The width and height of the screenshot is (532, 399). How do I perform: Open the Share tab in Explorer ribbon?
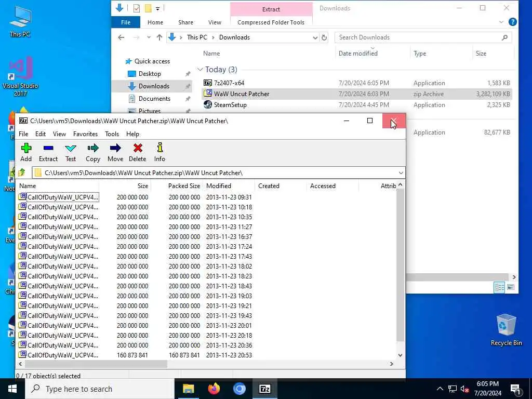click(185, 22)
